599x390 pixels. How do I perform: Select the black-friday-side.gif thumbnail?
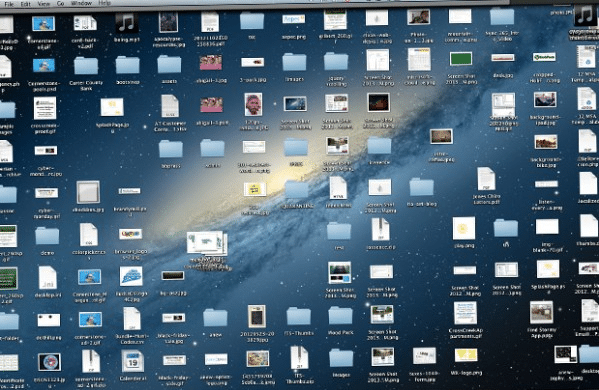tap(174, 360)
